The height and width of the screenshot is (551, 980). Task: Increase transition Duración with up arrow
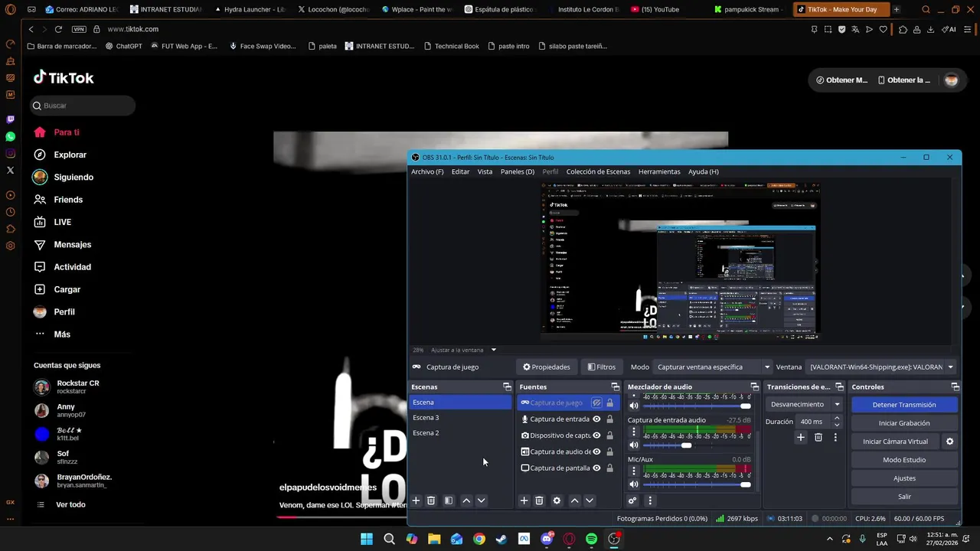pyautogui.click(x=837, y=419)
